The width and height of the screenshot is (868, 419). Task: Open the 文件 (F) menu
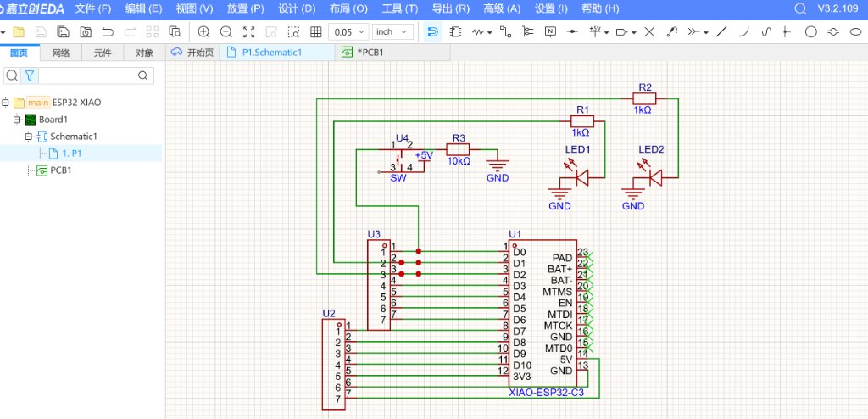pyautogui.click(x=93, y=8)
